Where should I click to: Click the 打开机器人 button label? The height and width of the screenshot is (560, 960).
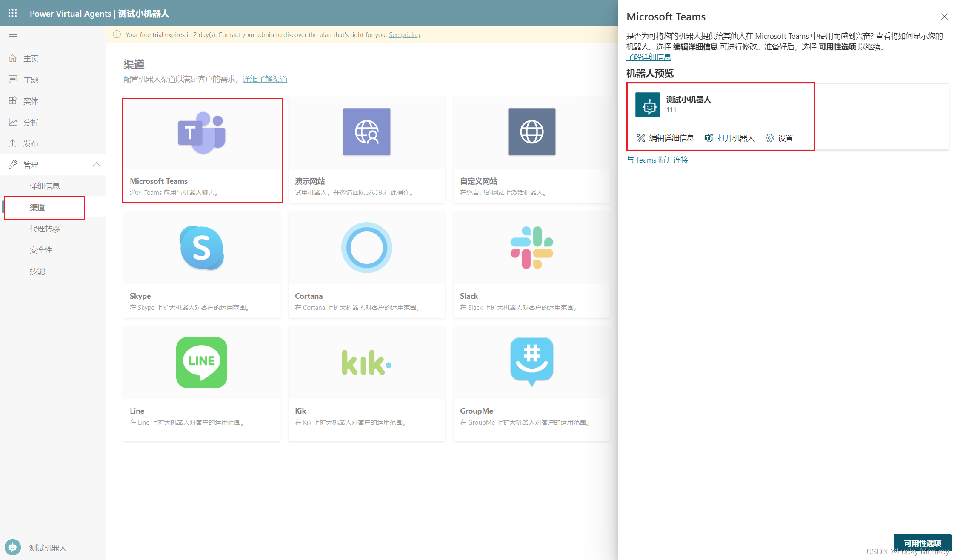coord(736,138)
